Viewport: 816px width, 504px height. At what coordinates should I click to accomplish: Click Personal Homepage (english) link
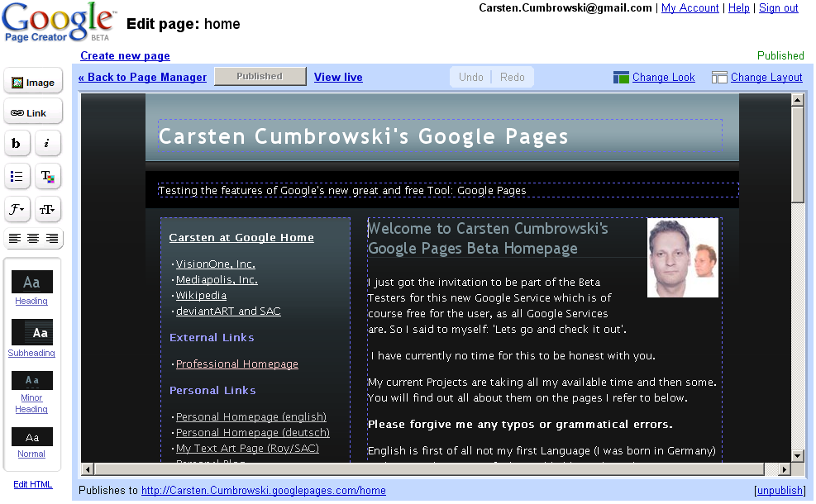tap(251, 417)
